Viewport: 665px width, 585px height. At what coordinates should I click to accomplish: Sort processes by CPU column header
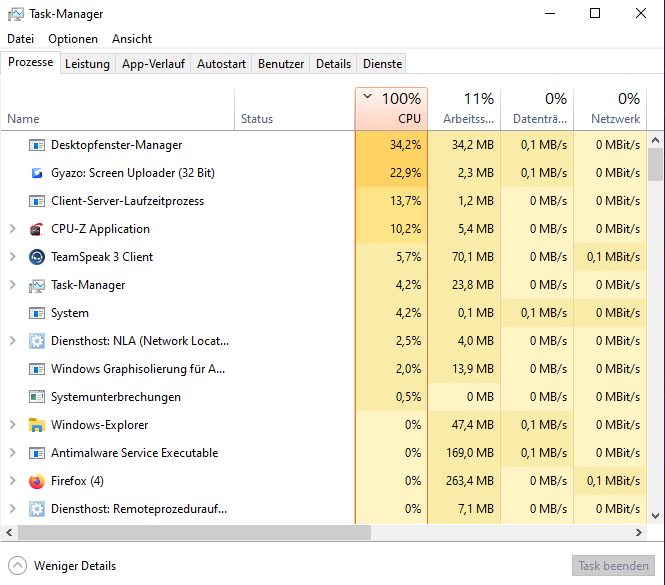[x=391, y=109]
